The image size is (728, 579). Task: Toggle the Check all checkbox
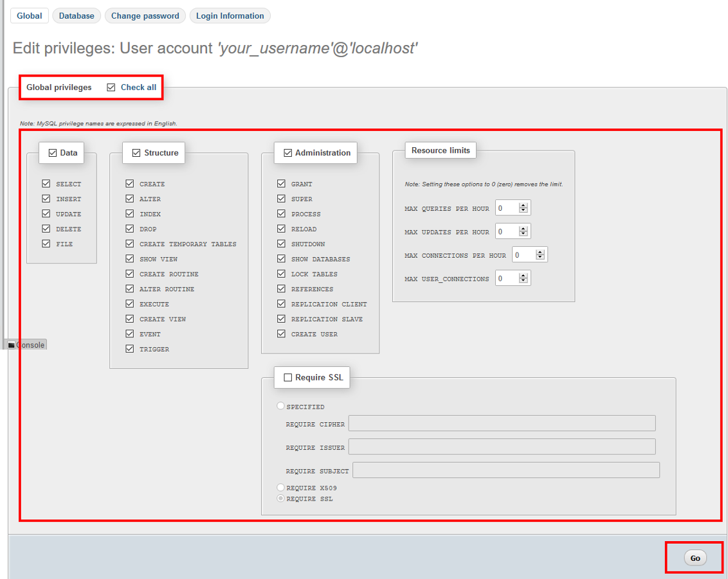[x=111, y=87]
